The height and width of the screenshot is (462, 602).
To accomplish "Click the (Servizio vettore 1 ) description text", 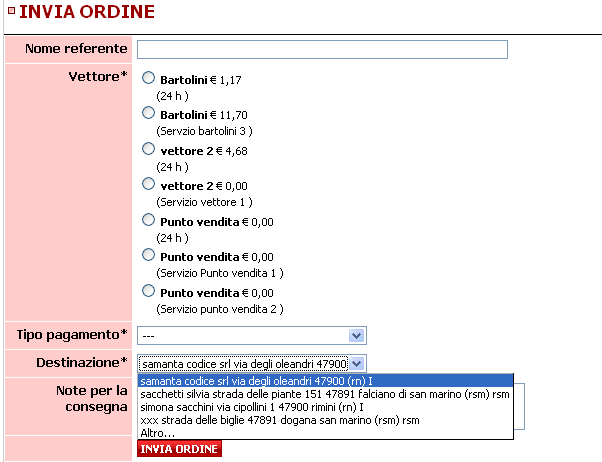I will pyautogui.click(x=204, y=202).
